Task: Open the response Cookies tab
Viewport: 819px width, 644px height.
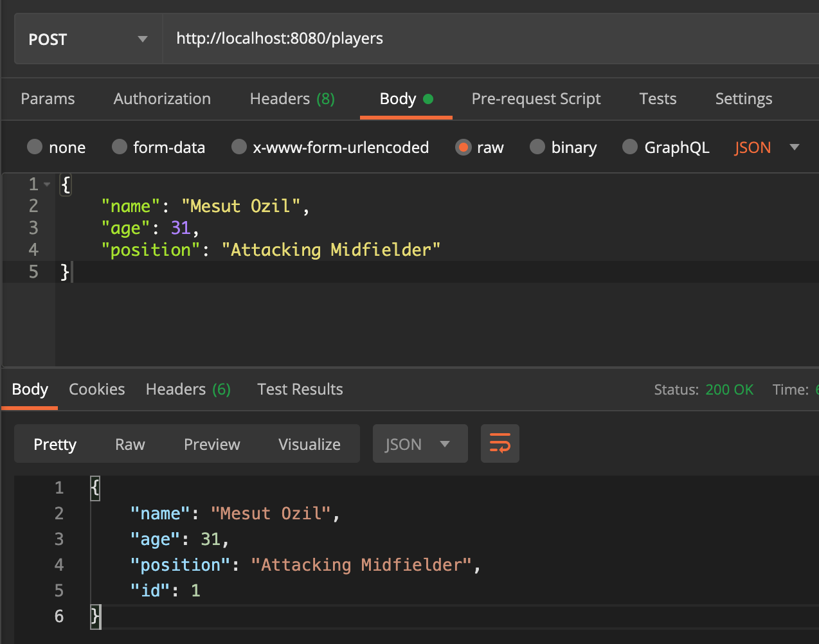Action: (x=96, y=389)
